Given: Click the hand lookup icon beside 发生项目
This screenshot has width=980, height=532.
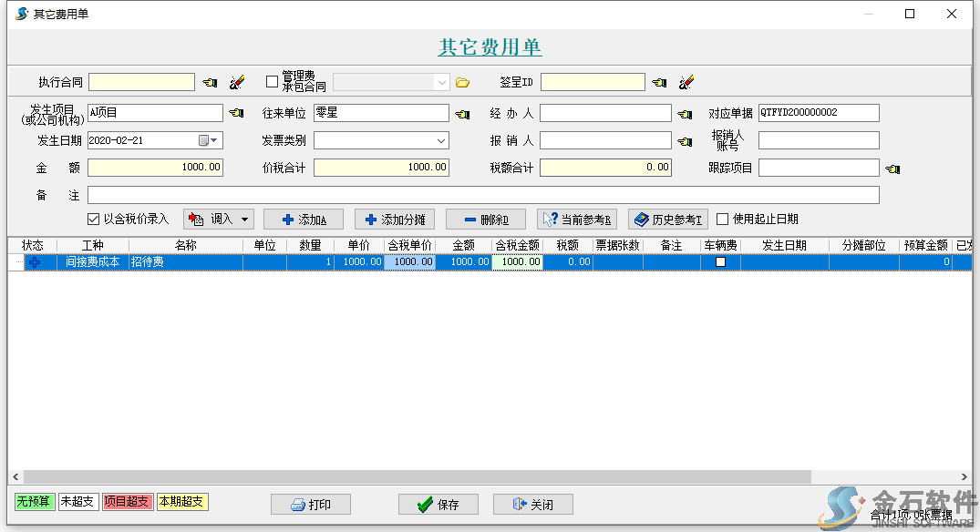Looking at the screenshot, I should [x=236, y=114].
